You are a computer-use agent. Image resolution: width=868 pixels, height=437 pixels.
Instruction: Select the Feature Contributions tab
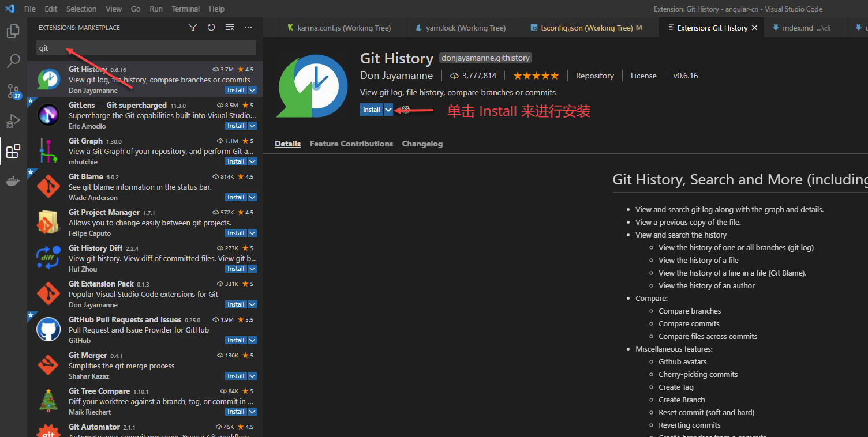[351, 144]
